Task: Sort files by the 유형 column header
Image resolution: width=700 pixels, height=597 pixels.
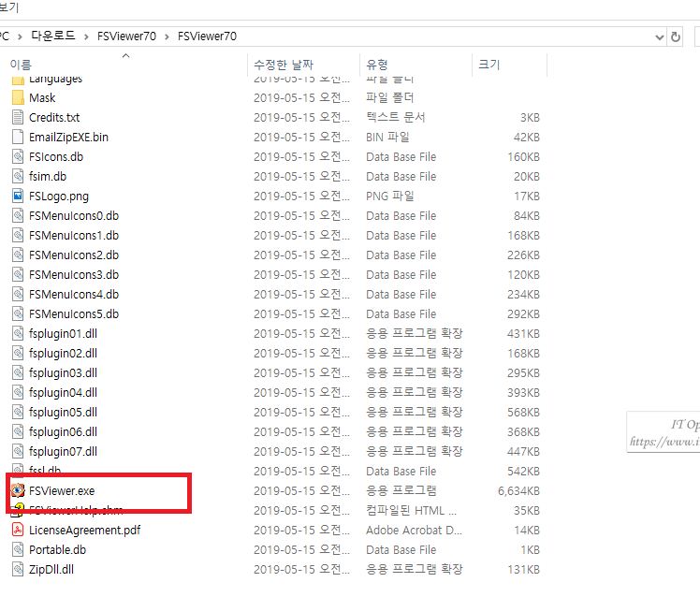Action: point(376,65)
